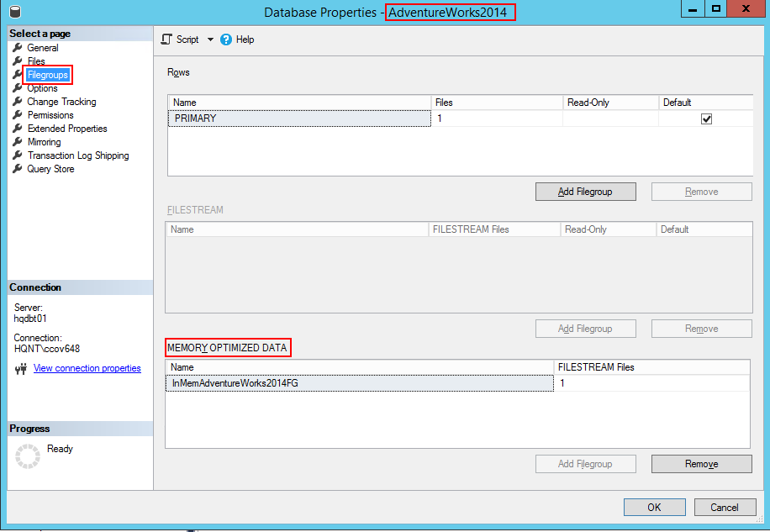770x532 pixels.
Task: Click the wrench icon beside Mirroring
Action: pos(17,142)
